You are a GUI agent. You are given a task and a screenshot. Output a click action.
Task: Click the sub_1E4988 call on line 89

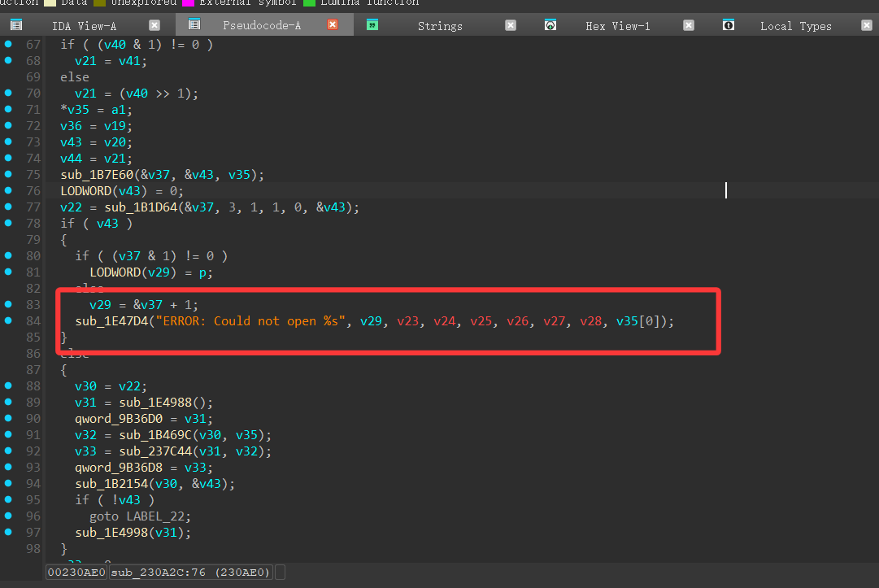(155, 403)
